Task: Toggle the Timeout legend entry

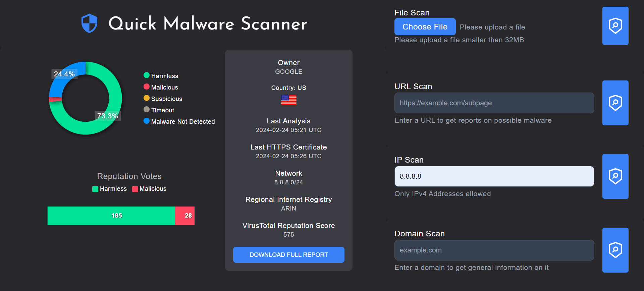Action: tap(159, 110)
